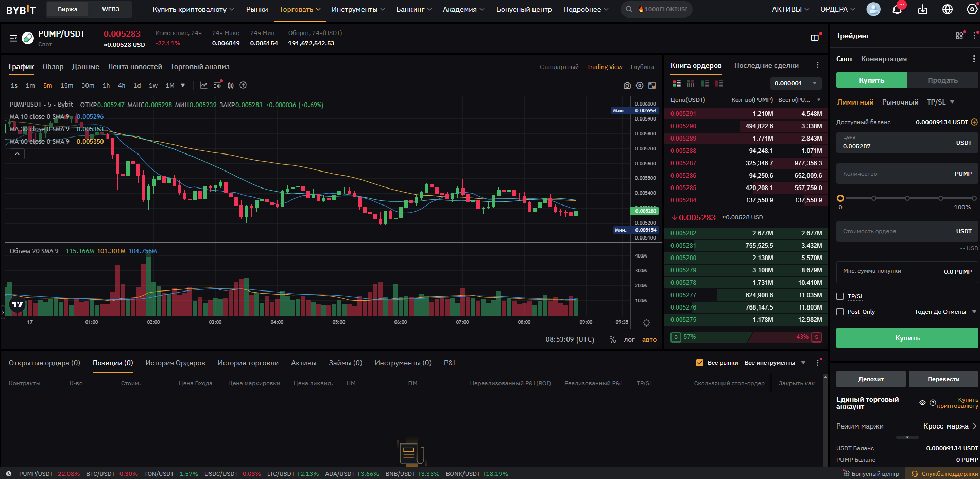980x479 pixels.
Task: Open the market list menu beside PUMP/USDT
Action: coord(13,38)
